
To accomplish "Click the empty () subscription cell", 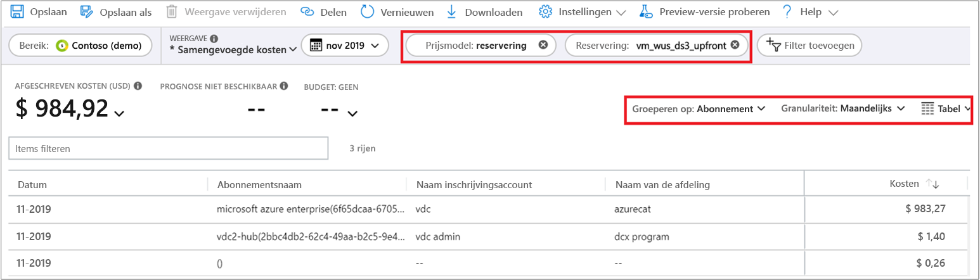I will (x=220, y=263).
